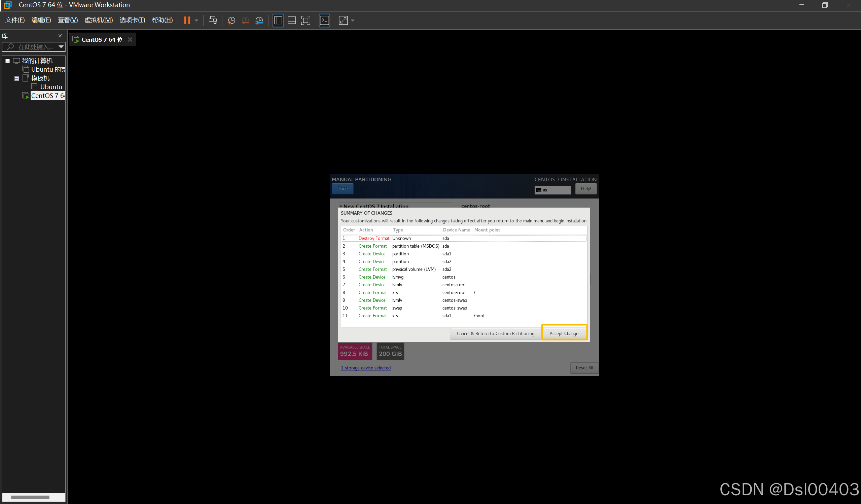Click the stretch guest display icon
This screenshot has height=504, width=861.
[343, 21]
